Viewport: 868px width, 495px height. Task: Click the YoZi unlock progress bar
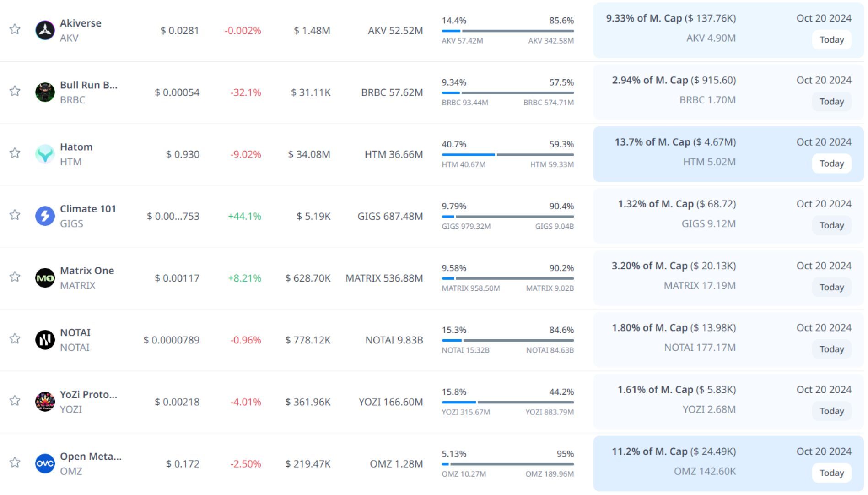pos(507,403)
